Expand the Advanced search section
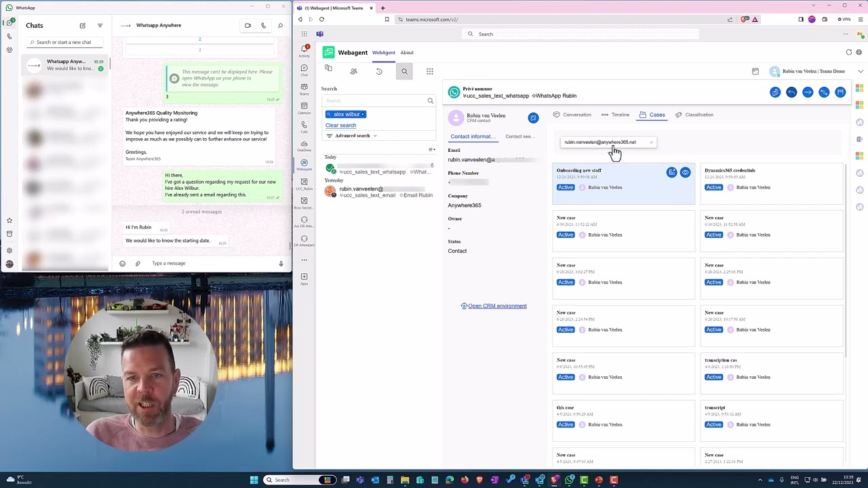868x488 pixels. 352,136
